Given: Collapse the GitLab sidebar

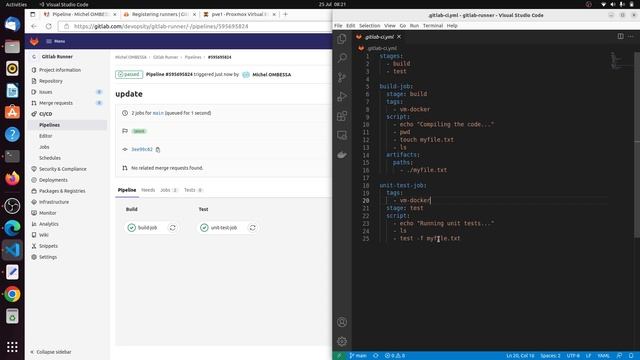Looking at the screenshot, I should [x=51, y=352].
